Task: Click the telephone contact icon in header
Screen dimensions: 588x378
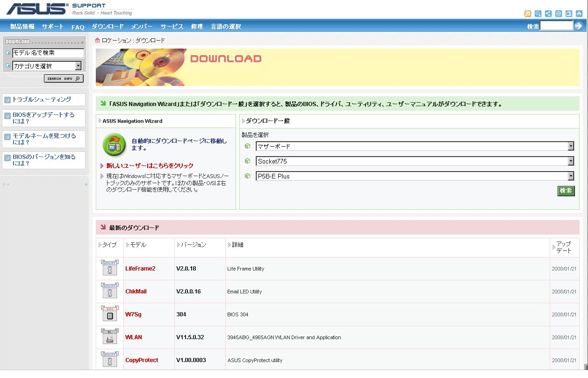Action: (x=559, y=14)
